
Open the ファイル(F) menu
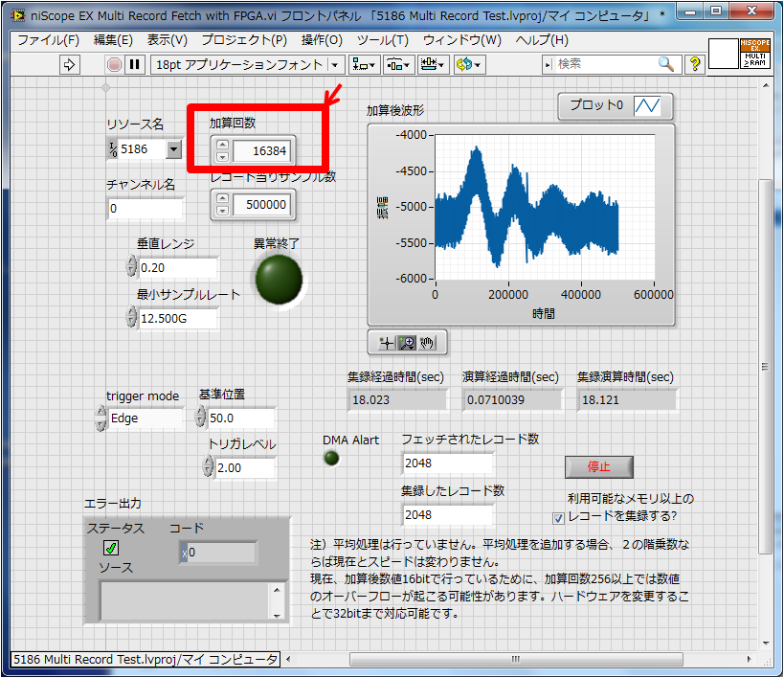(49, 40)
